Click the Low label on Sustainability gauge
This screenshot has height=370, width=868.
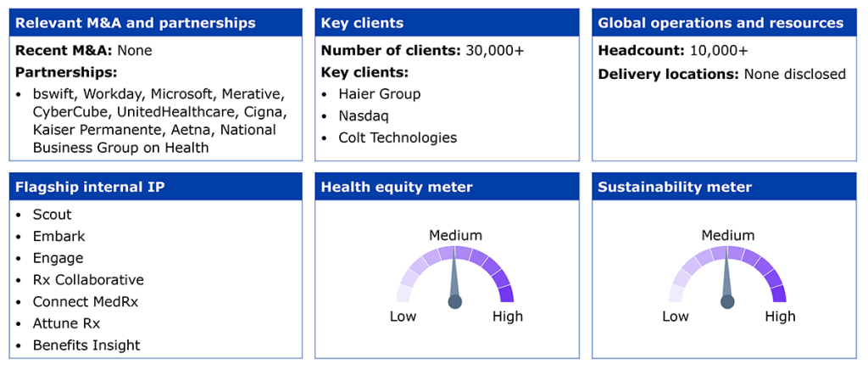point(676,317)
